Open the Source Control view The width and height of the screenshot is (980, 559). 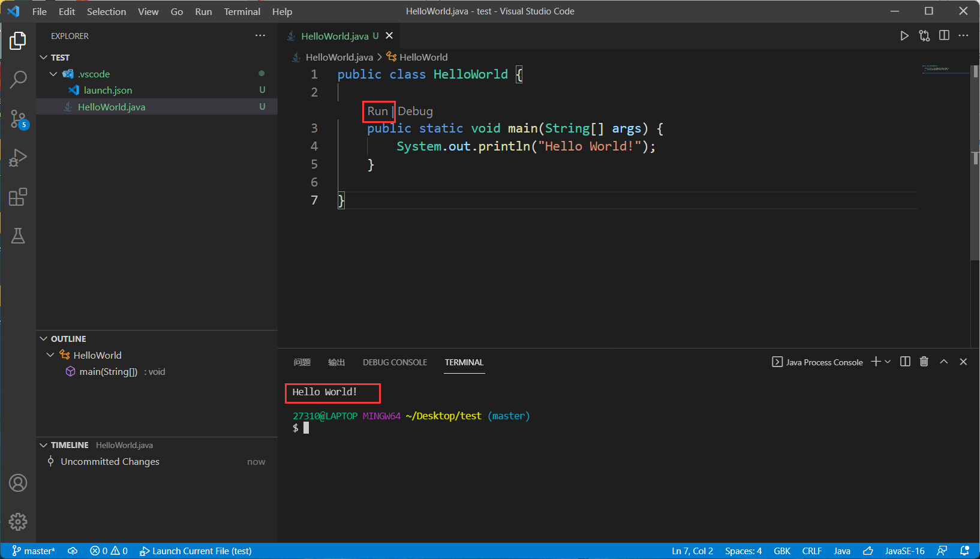(18, 119)
